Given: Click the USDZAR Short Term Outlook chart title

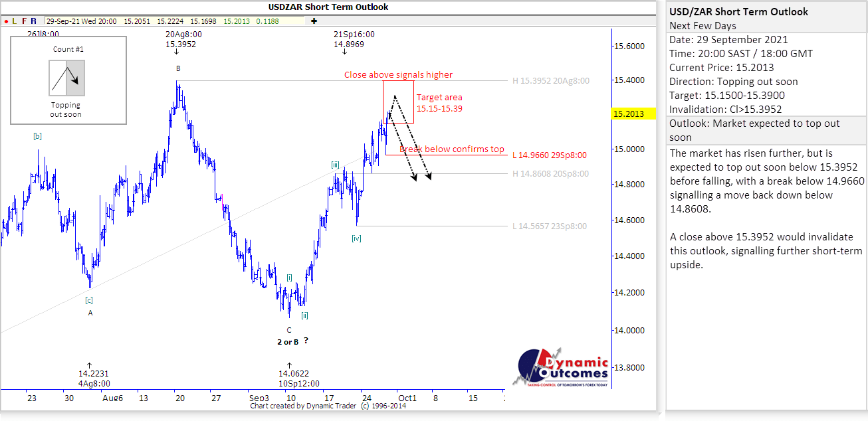Looking at the screenshot, I should pos(328,7).
